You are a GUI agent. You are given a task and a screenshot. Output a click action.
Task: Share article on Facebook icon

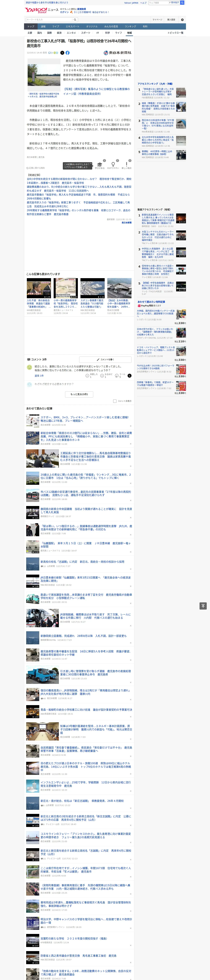[67, 53]
